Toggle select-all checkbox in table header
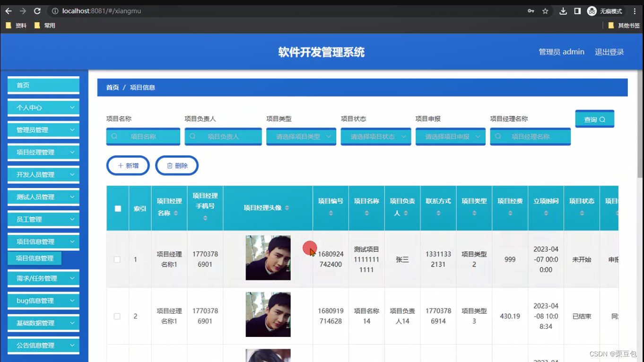The height and width of the screenshot is (362, 644). [x=118, y=208]
